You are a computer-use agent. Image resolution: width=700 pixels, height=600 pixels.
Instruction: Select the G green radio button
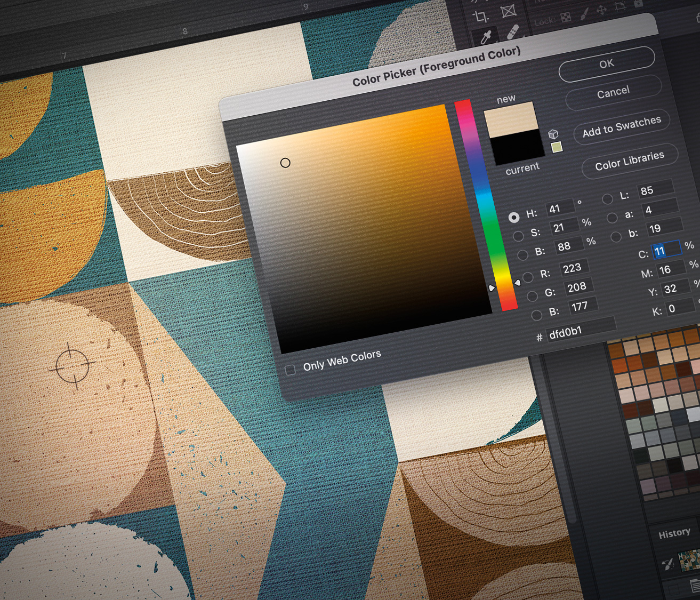[532, 296]
